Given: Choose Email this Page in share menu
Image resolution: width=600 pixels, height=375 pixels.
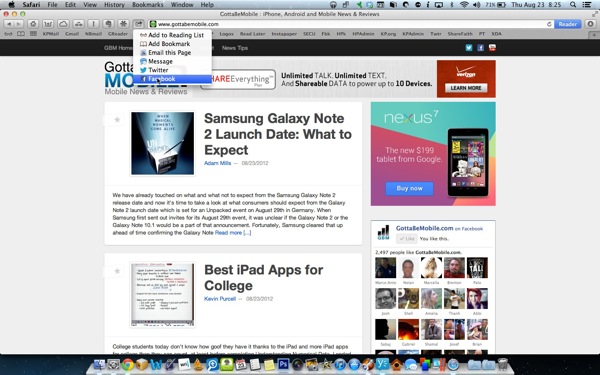Looking at the screenshot, I should (x=172, y=52).
